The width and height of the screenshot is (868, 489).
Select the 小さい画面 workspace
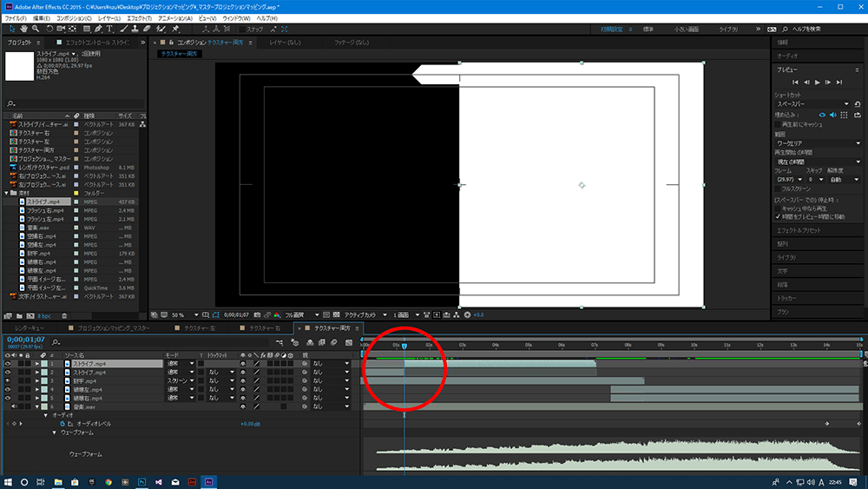pyautogui.click(x=685, y=29)
